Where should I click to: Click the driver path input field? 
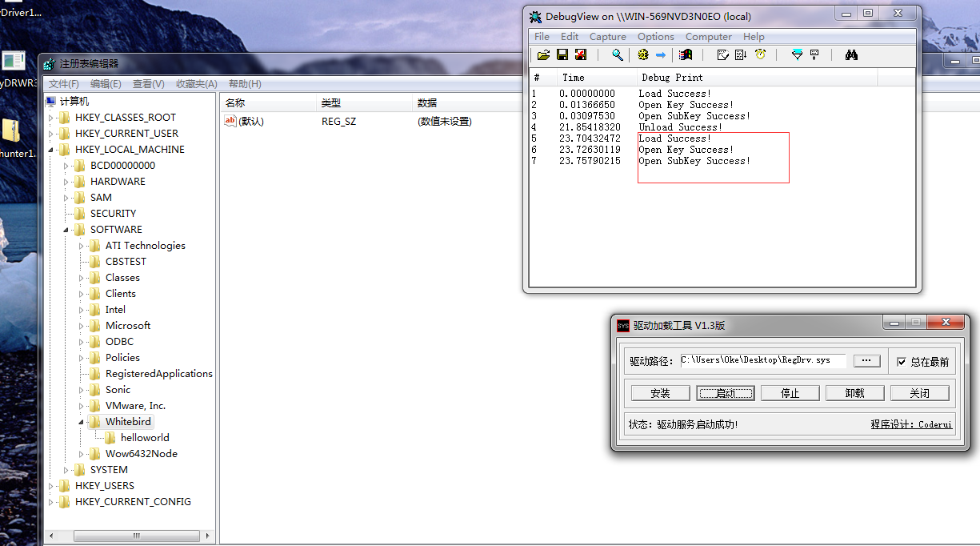click(x=762, y=361)
